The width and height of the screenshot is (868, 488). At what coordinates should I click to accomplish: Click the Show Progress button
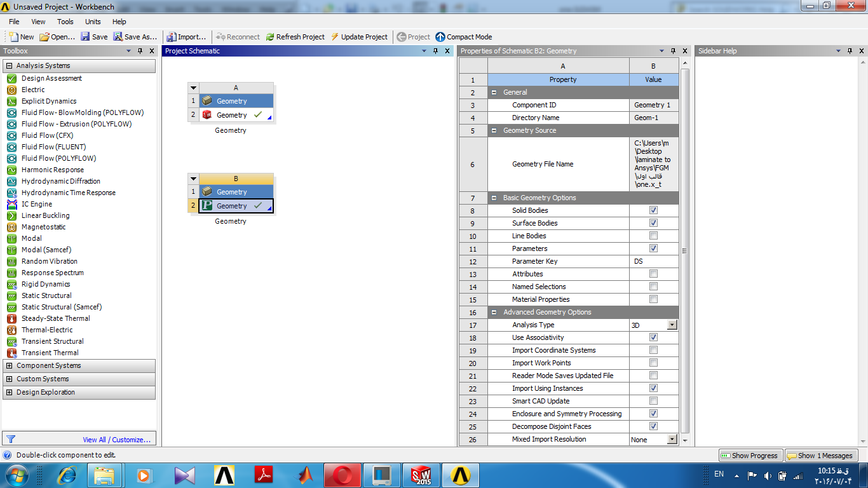(x=750, y=456)
